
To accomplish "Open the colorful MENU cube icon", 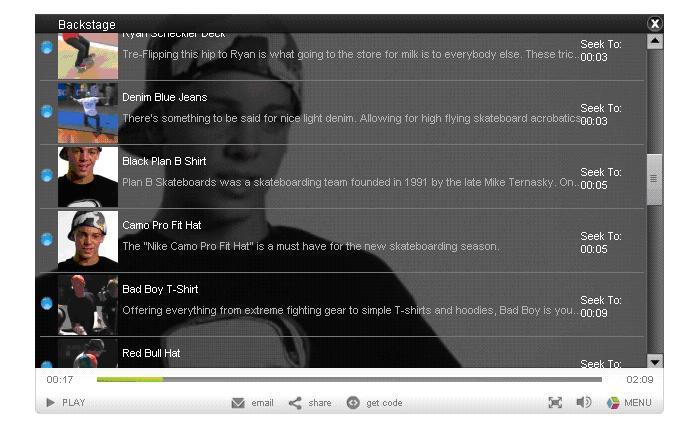I will 613,402.
